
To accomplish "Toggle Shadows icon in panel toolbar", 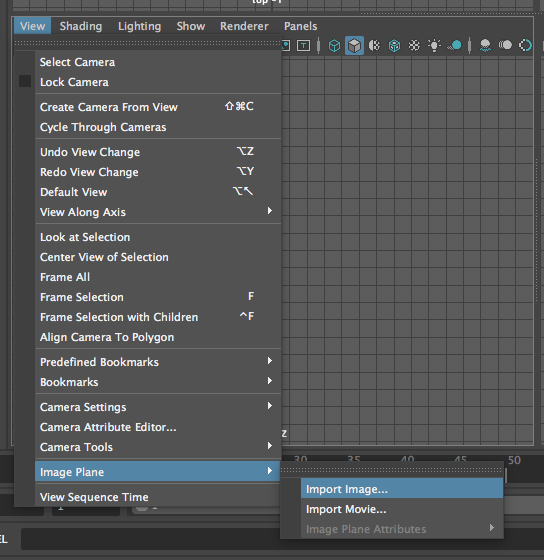I will point(455,46).
